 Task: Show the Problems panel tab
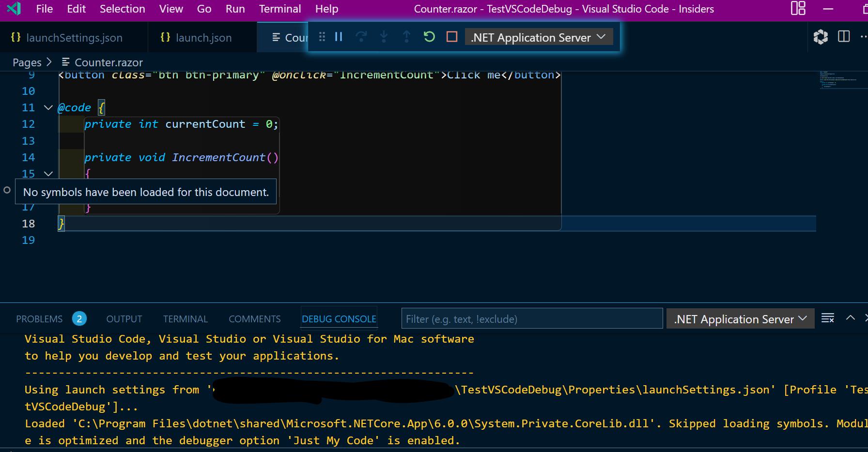(x=39, y=319)
